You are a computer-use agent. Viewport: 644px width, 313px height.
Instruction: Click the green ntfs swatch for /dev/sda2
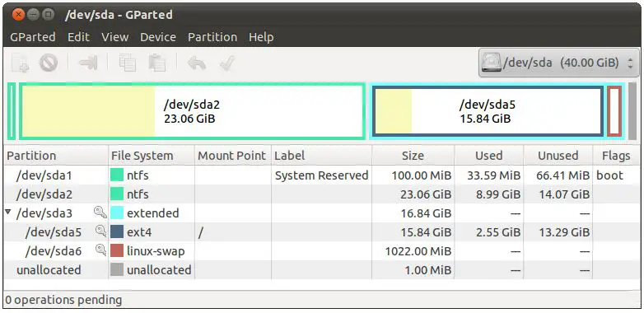pyautogui.click(x=117, y=194)
